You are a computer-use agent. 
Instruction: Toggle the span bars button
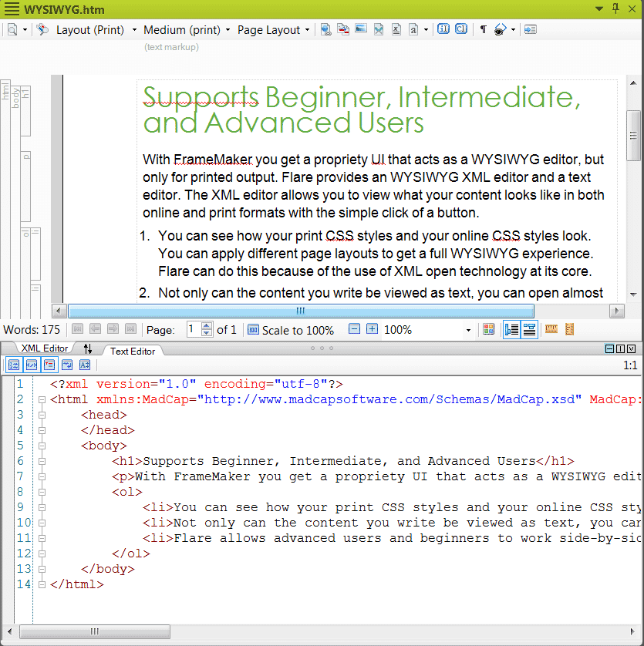pos(529,330)
